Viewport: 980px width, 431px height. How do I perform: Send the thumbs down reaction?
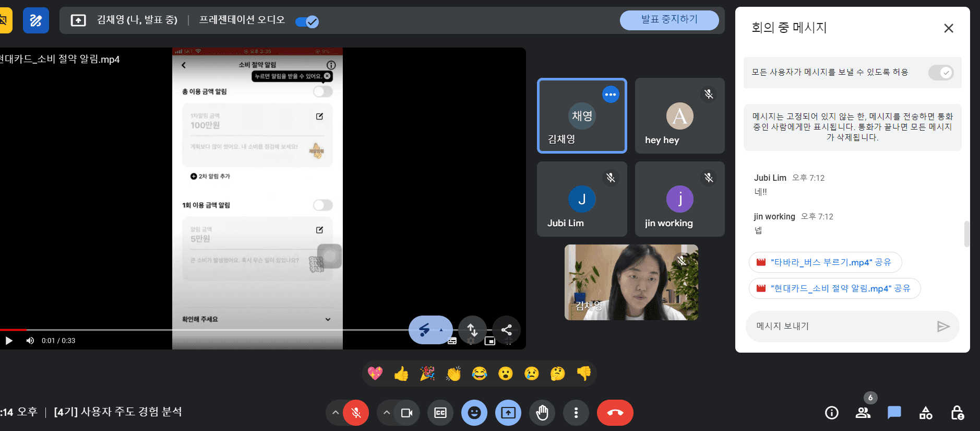pos(584,373)
